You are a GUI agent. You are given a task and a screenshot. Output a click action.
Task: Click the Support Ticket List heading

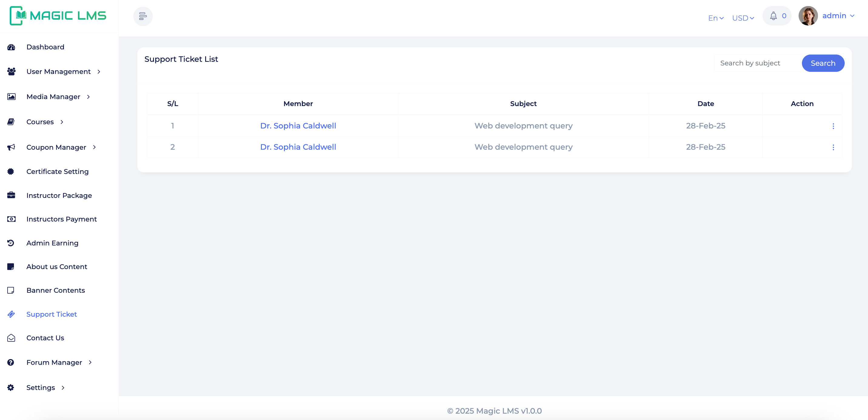[181, 59]
